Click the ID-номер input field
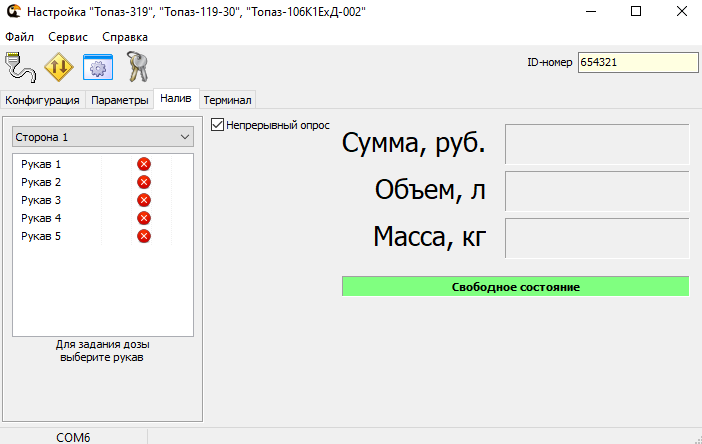This screenshot has height=444, width=702. click(638, 62)
